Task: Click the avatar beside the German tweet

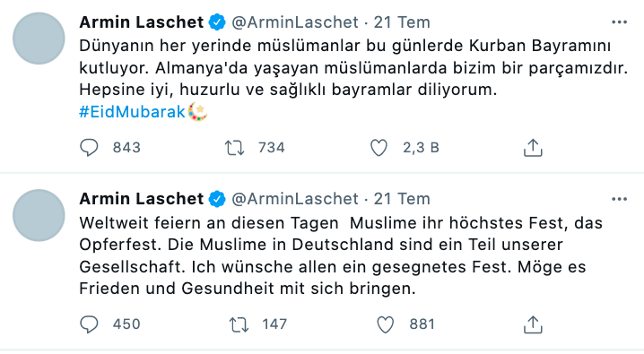Action: pyautogui.click(x=39, y=215)
